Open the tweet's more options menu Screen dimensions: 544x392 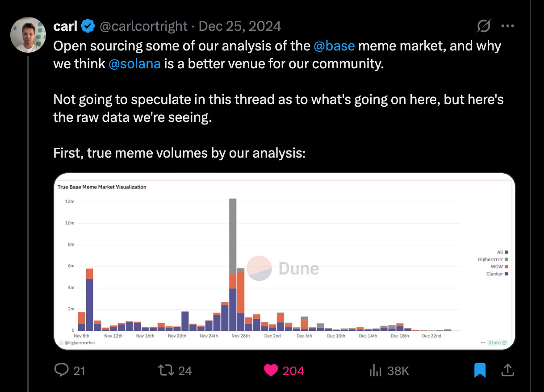tap(508, 26)
